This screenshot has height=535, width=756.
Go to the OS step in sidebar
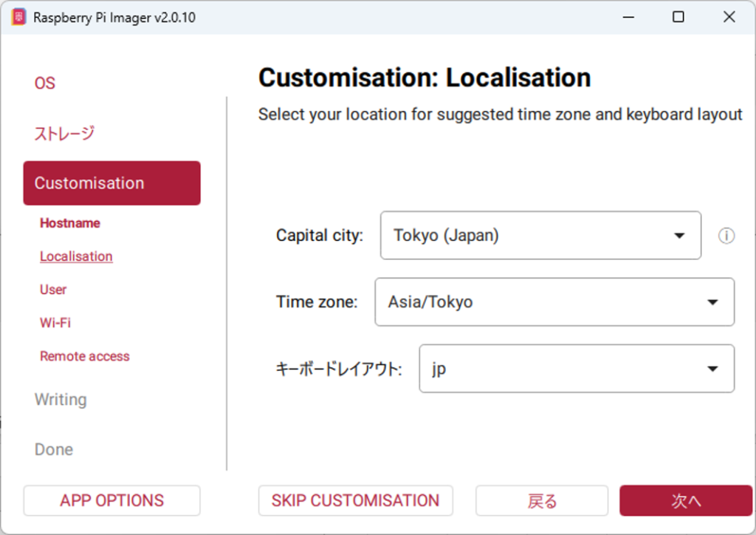pyautogui.click(x=45, y=83)
